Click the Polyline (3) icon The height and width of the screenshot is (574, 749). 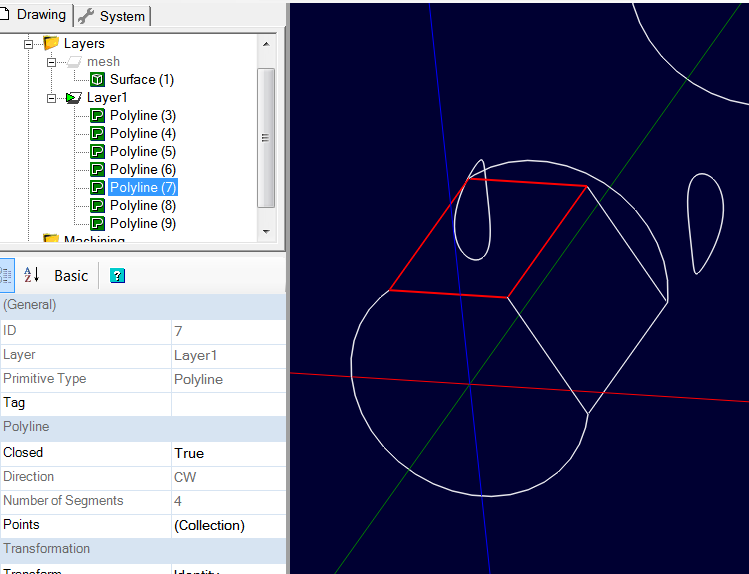tap(97, 116)
